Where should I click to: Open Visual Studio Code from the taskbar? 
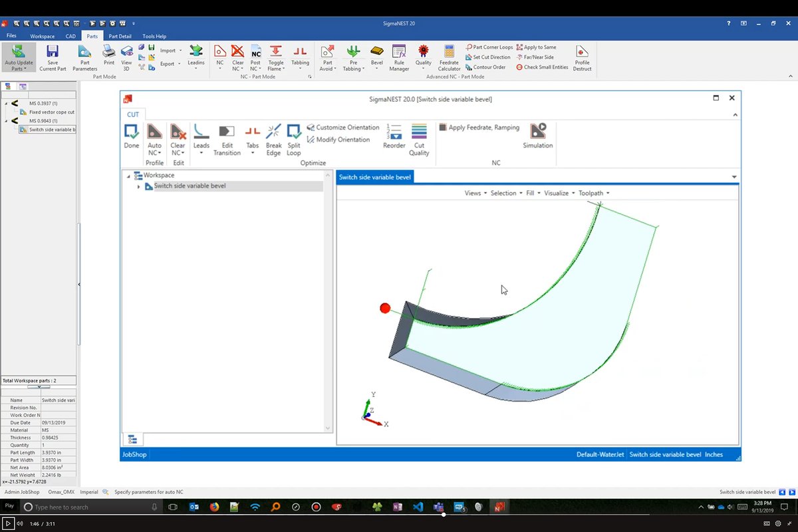[418, 507]
